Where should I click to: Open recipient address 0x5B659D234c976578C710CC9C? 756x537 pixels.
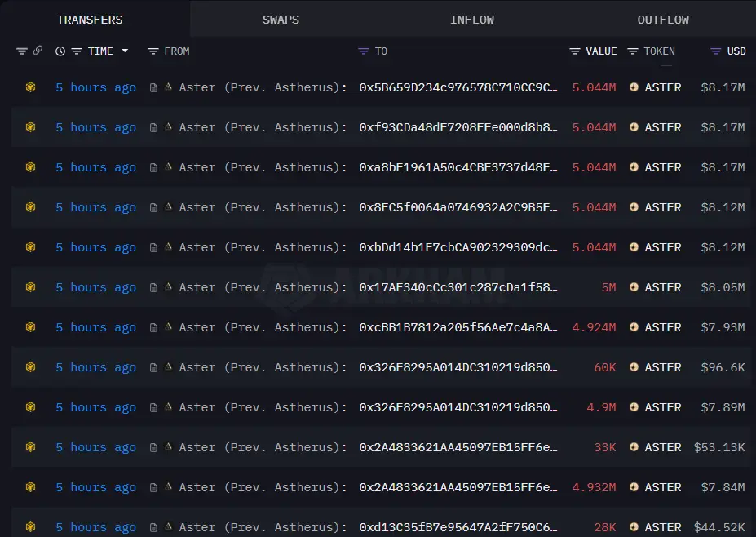[458, 87]
